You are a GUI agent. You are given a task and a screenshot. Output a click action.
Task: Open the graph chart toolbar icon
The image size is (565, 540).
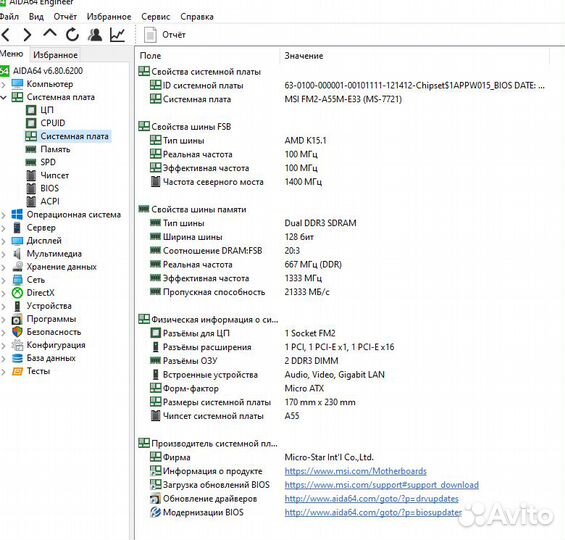(117, 35)
